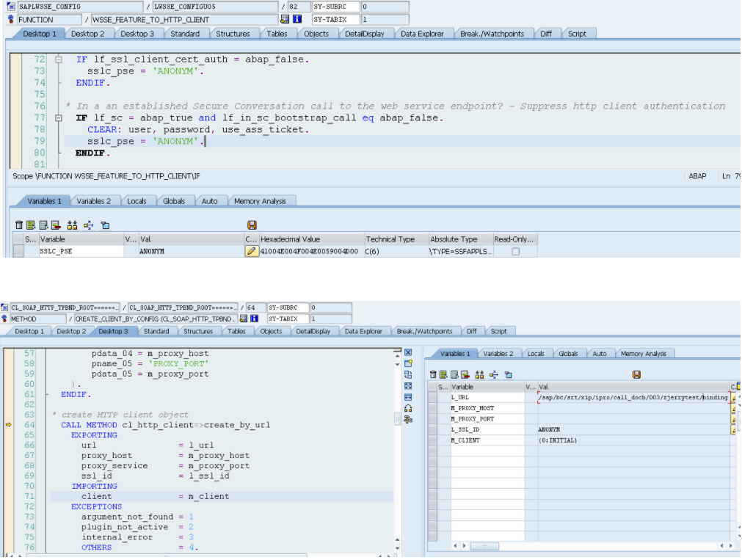Click the headphones icon in lower vertical toolbar
Image resolution: width=742 pixels, height=560 pixels.
(408, 408)
